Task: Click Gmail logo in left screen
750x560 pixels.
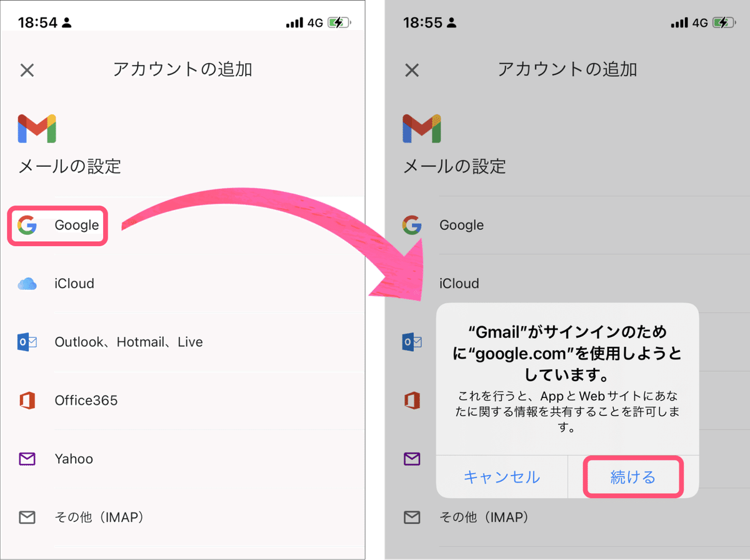Action: (37, 128)
